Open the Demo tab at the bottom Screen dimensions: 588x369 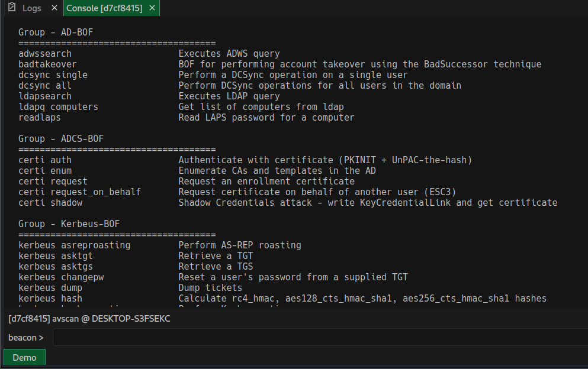[24, 357]
